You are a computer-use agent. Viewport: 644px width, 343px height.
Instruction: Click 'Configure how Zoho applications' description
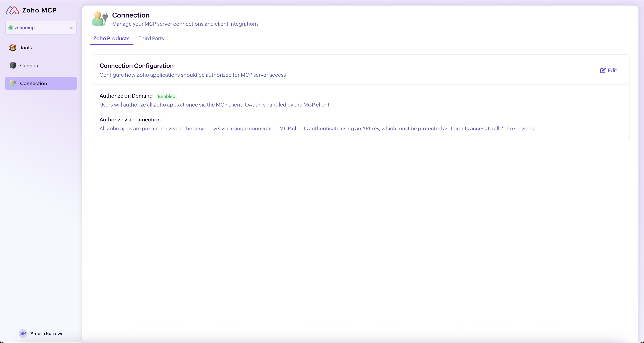tap(192, 75)
